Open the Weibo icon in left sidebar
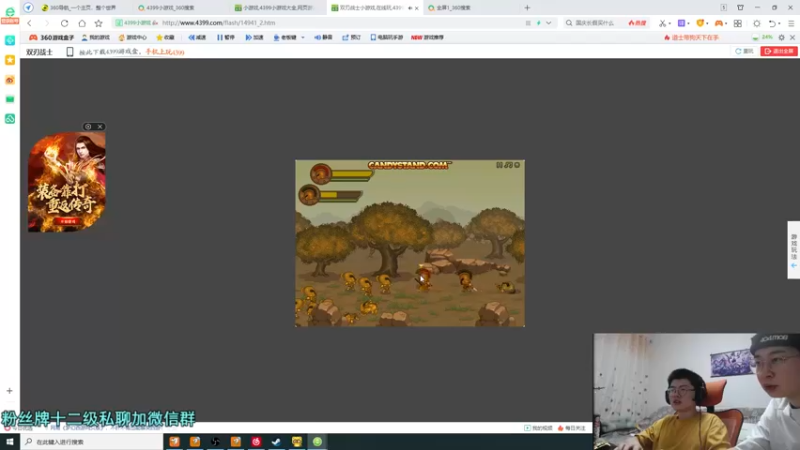This screenshot has width=800, height=450. click(10, 80)
